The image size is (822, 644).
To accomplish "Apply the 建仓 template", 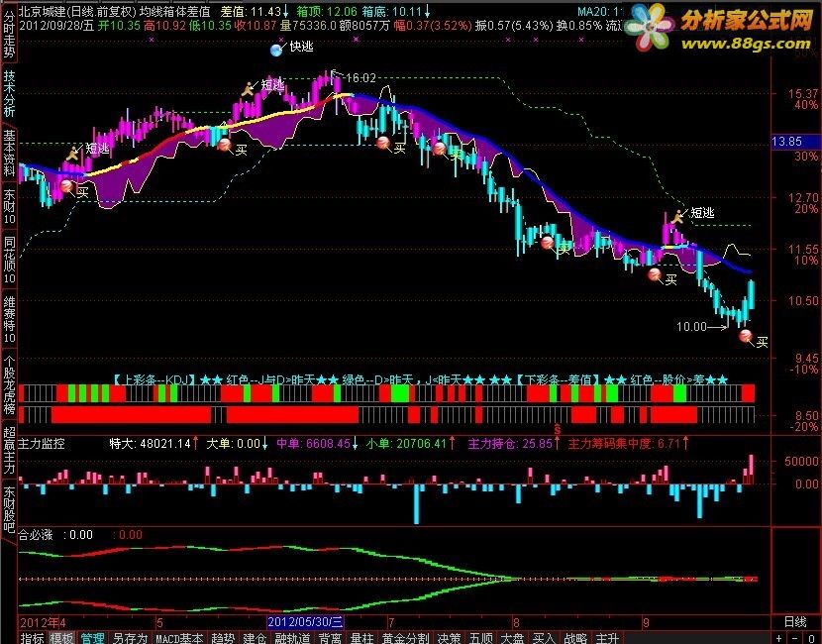I will 255,638.
